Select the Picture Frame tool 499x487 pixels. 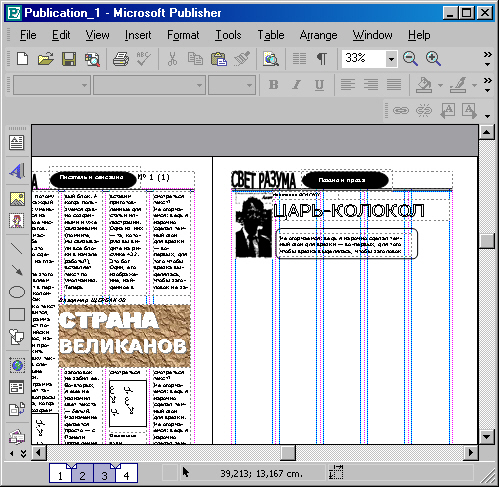click(x=17, y=199)
